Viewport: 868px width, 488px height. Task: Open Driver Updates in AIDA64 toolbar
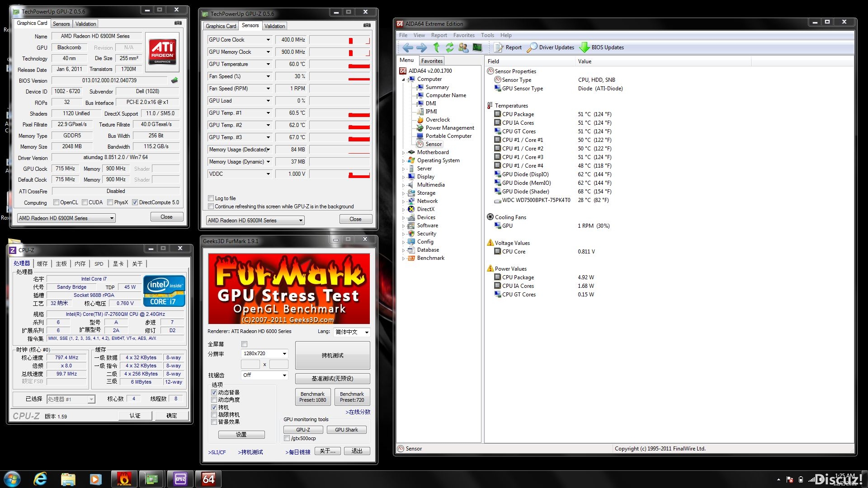(551, 47)
